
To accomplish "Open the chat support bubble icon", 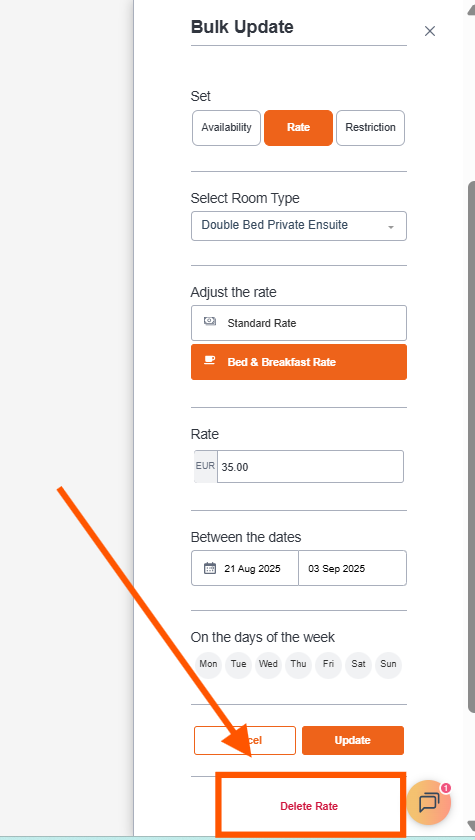I will tap(428, 802).
